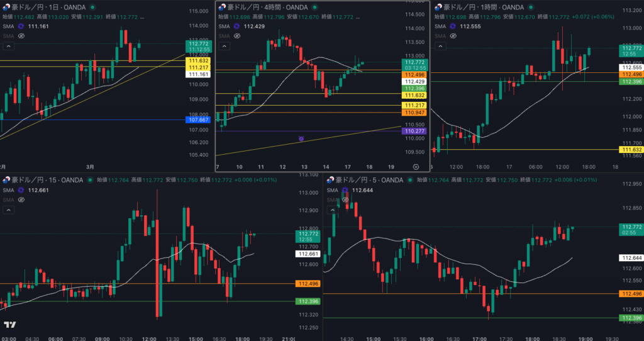644x341 pixels.
Task: Collapse the indicator legend on 1-hour chart
Action: coord(440,46)
